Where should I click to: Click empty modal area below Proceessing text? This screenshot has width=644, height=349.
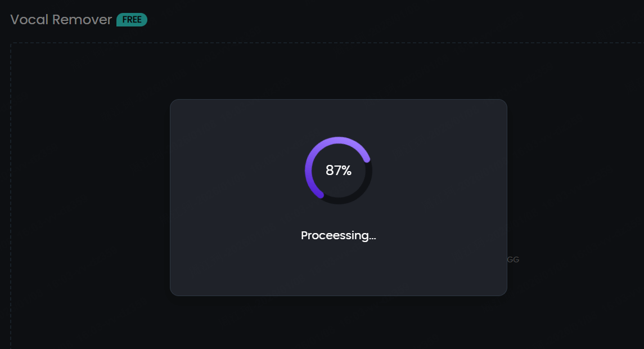[338, 270]
